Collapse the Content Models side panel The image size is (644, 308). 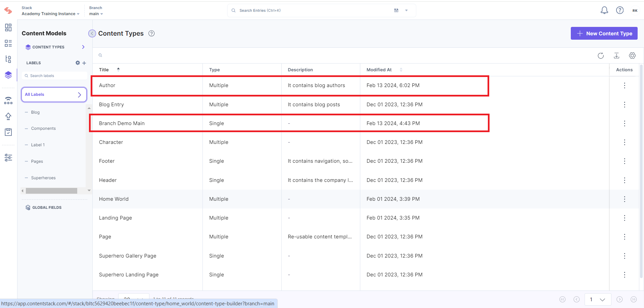pyautogui.click(x=92, y=33)
